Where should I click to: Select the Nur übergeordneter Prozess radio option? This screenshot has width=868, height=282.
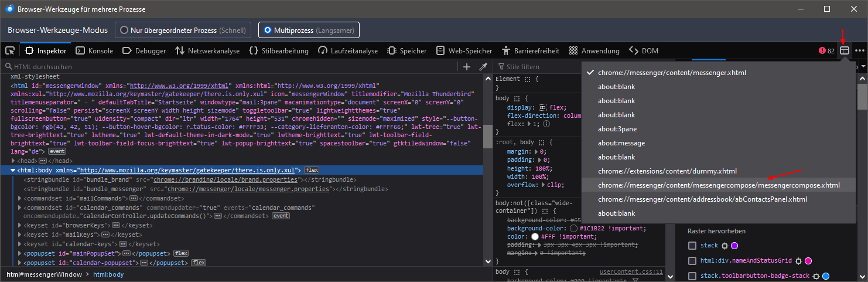(x=124, y=30)
